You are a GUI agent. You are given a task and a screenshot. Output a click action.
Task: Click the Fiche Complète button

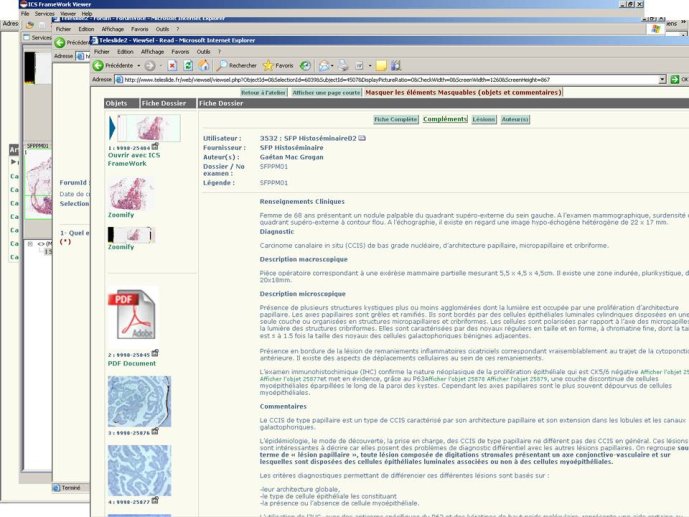click(395, 119)
